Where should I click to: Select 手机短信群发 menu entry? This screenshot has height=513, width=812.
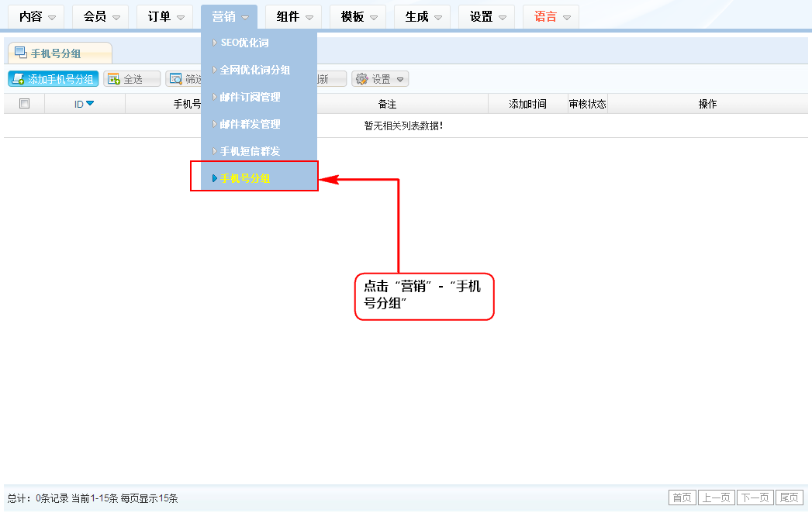point(250,151)
